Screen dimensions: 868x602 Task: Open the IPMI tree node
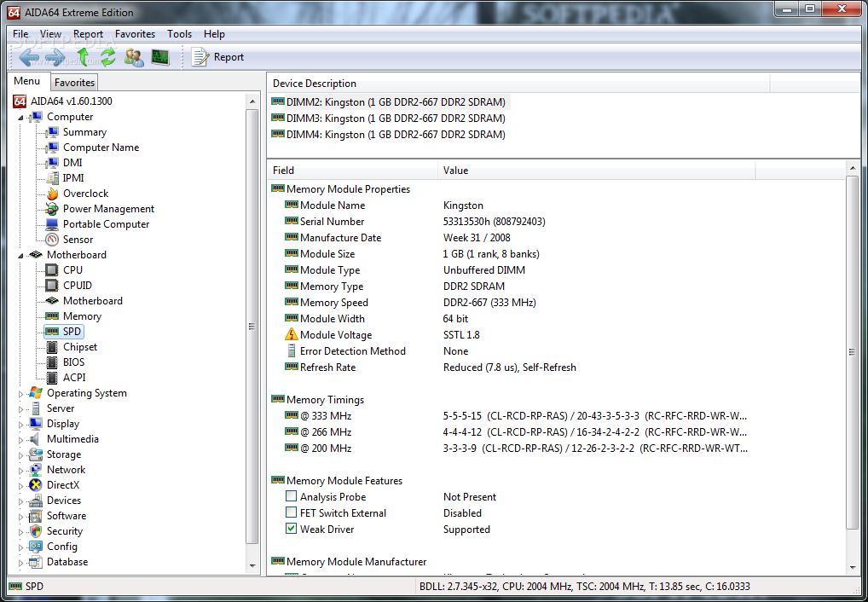73,177
